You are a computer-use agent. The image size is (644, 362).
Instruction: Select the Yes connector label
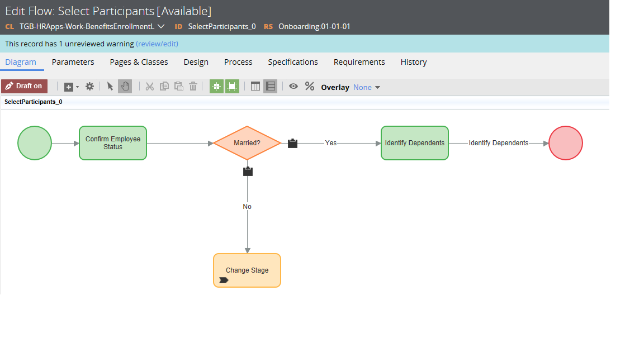(x=330, y=143)
